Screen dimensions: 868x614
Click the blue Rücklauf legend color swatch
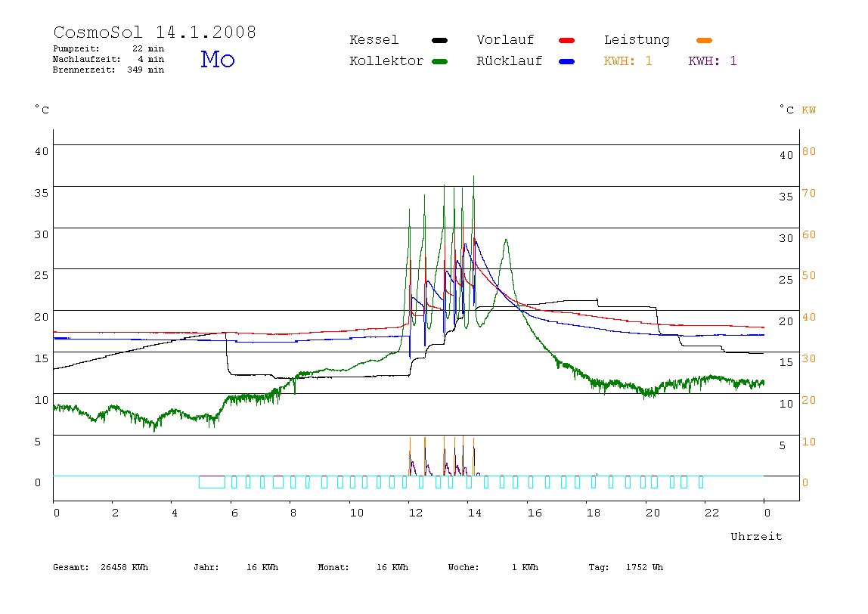click(567, 61)
